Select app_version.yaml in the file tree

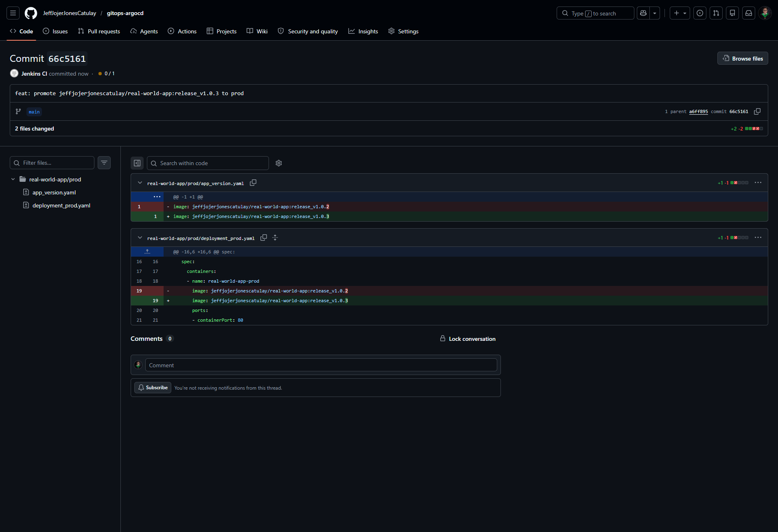coord(54,192)
